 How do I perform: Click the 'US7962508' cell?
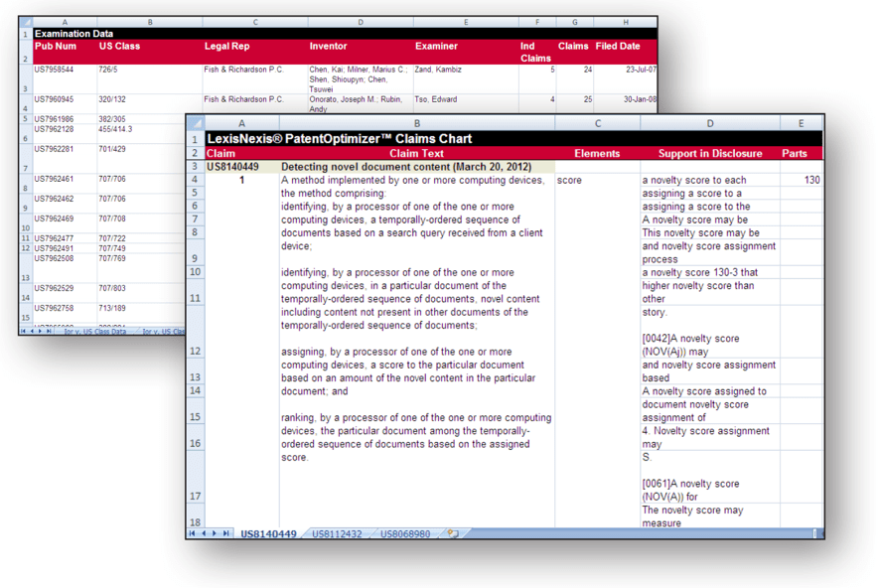65,268
